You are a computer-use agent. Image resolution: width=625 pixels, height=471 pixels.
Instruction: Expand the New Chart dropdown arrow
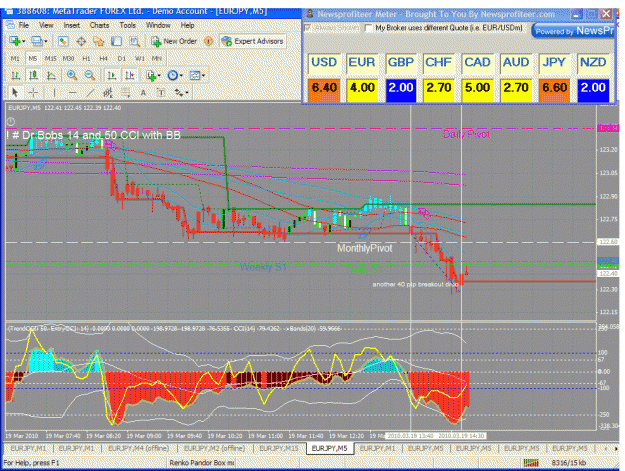[24, 41]
